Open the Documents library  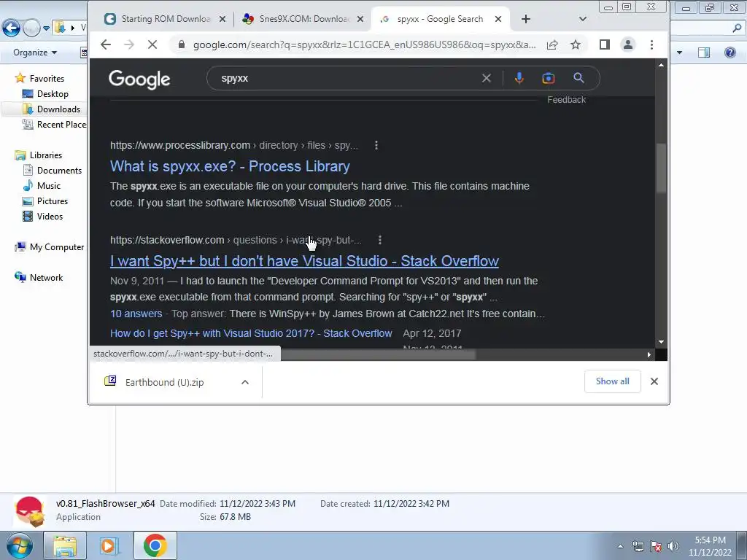pyautogui.click(x=59, y=171)
